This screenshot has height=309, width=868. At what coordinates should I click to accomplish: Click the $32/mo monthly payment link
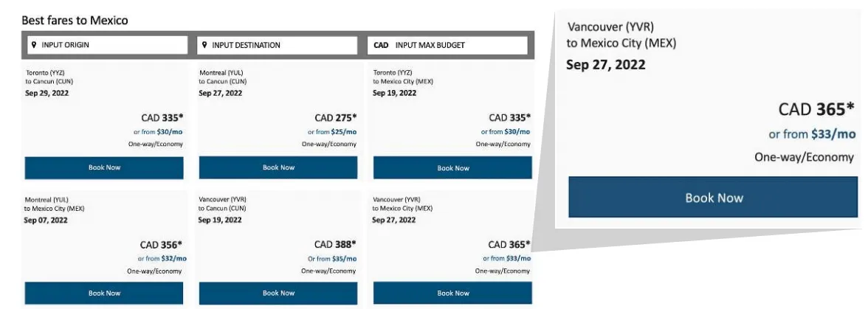(x=169, y=258)
